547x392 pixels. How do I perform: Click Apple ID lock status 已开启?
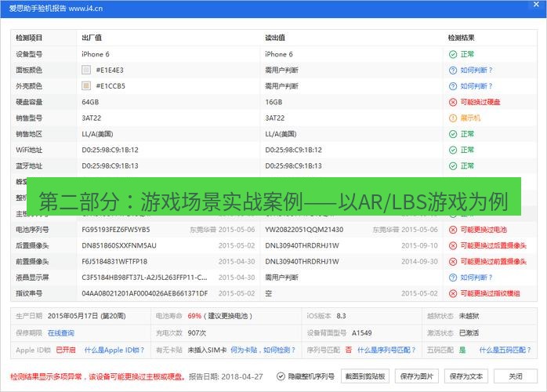coord(66,350)
